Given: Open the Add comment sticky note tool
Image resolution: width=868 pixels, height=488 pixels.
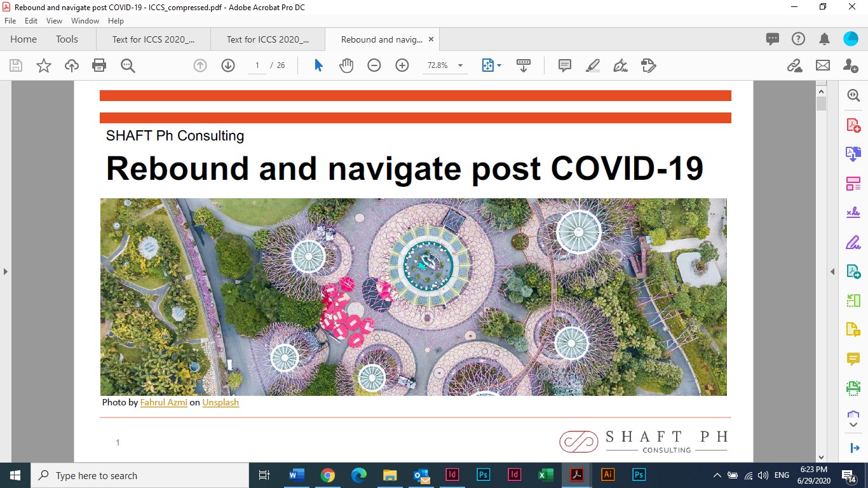Looking at the screenshot, I should (564, 65).
